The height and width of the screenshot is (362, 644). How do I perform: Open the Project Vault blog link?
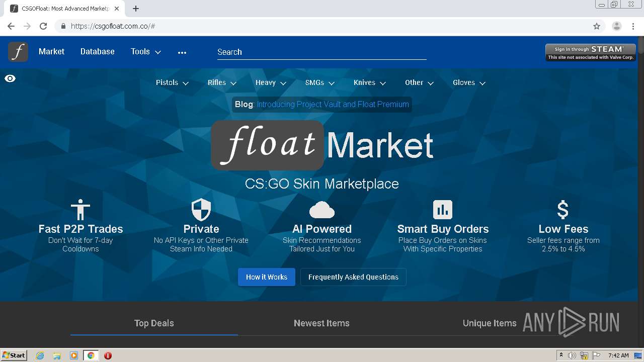pyautogui.click(x=333, y=105)
